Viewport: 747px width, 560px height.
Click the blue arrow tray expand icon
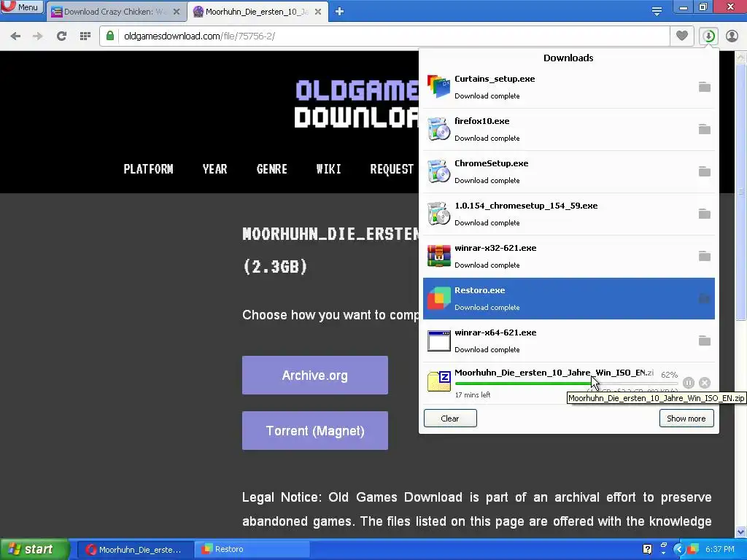click(679, 550)
